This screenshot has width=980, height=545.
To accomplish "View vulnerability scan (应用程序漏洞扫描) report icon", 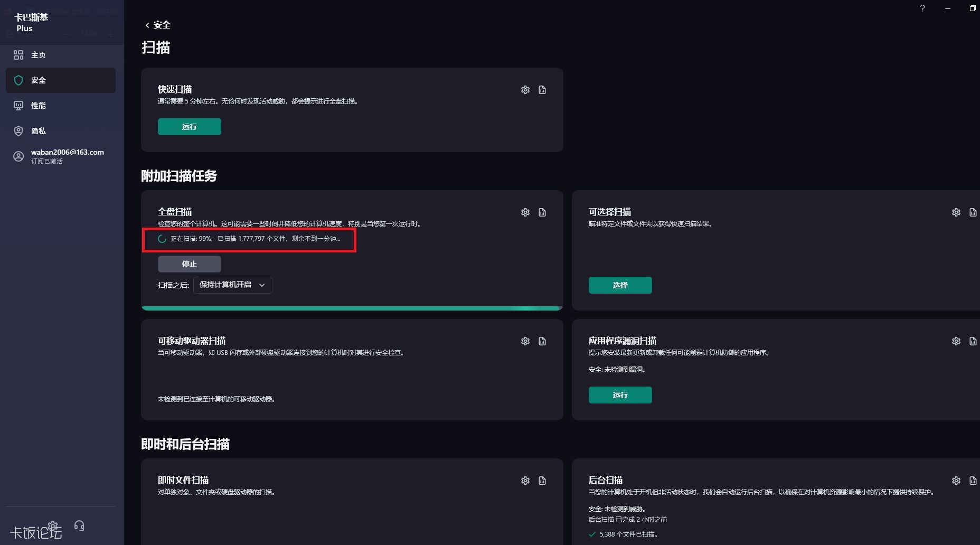I will point(973,341).
